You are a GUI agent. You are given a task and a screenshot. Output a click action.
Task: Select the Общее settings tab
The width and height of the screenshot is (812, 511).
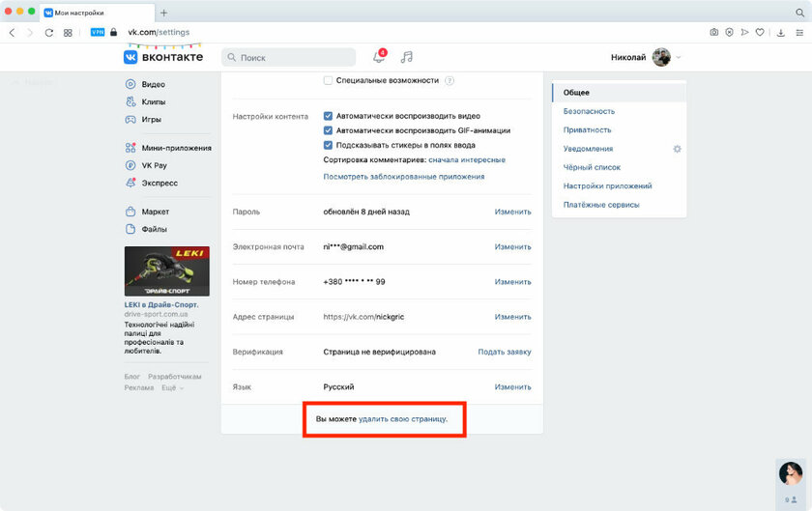pos(620,93)
